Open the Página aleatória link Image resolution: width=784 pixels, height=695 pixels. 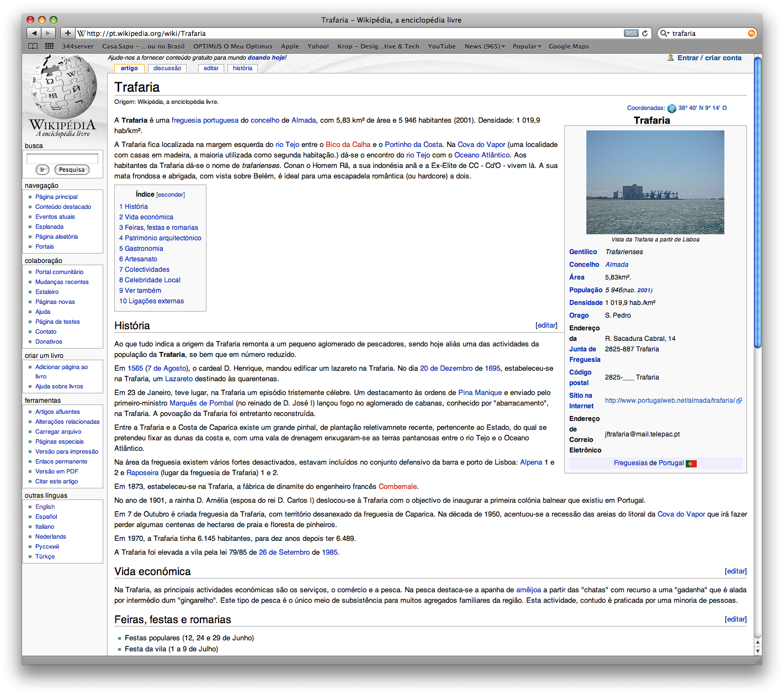pyautogui.click(x=56, y=236)
